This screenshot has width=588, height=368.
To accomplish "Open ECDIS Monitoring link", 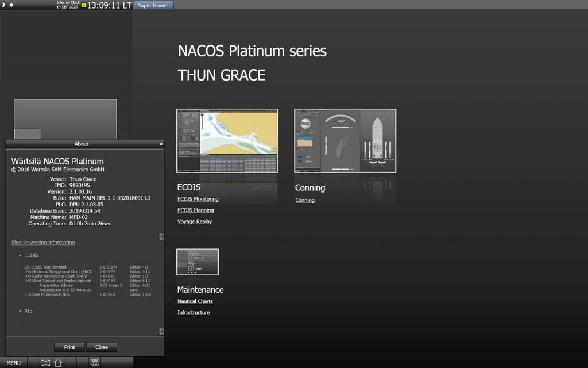I will tap(198, 199).
